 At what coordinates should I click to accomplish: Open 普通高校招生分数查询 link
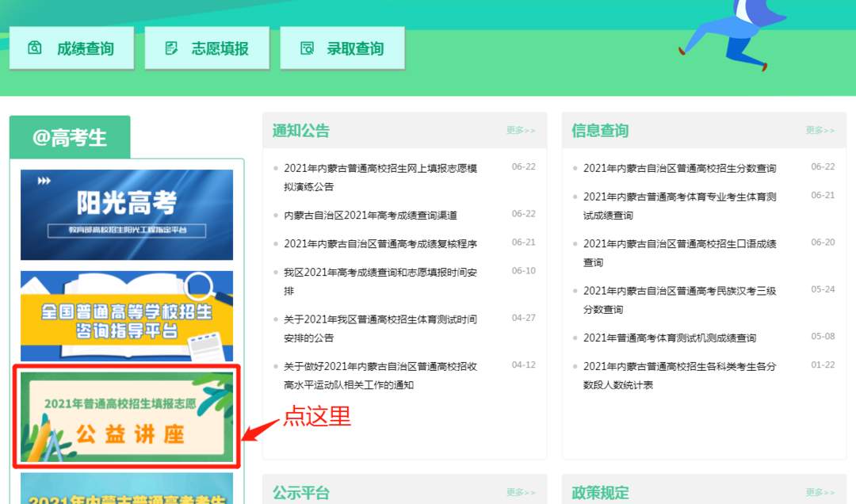coord(680,168)
